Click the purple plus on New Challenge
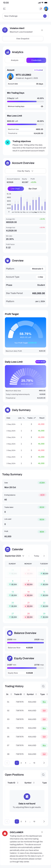 pos(45,16)
